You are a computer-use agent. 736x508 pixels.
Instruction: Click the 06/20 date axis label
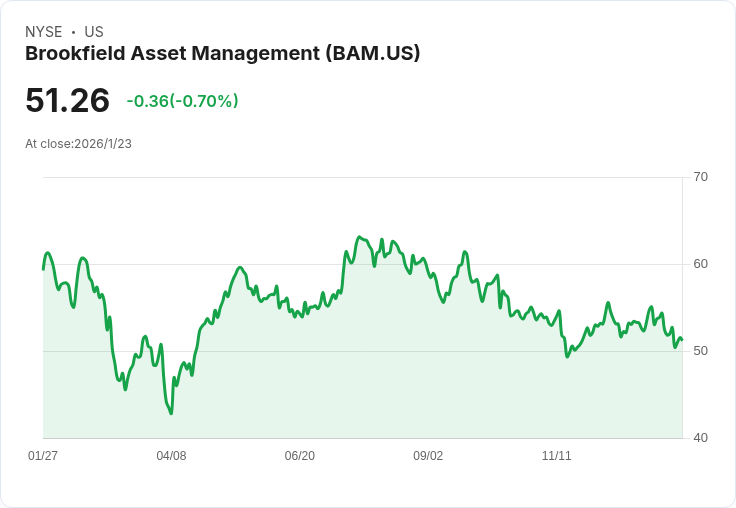[x=299, y=456]
